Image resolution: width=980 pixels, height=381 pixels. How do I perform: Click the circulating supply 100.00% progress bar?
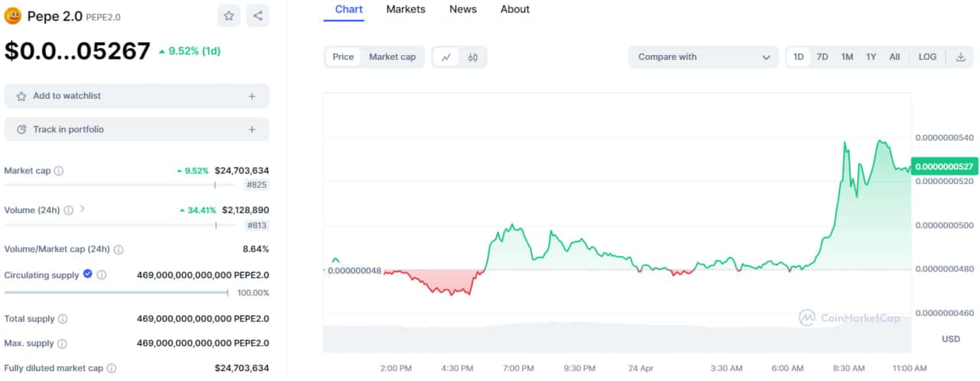click(116, 292)
